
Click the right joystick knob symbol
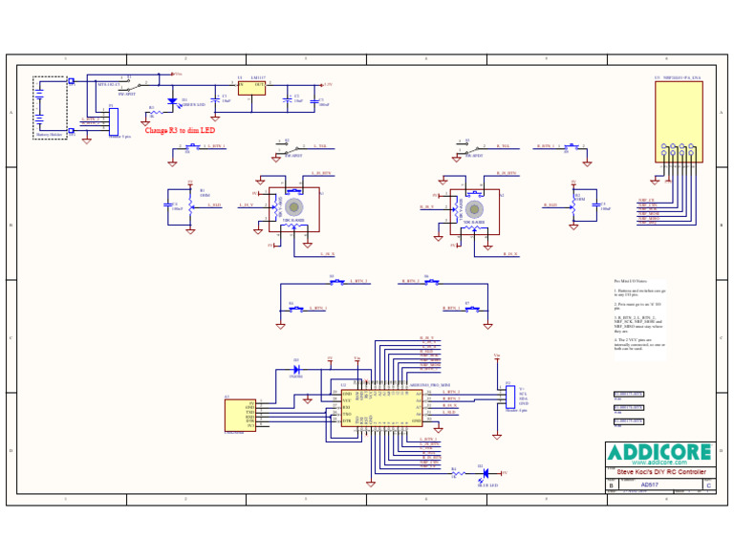(x=474, y=209)
